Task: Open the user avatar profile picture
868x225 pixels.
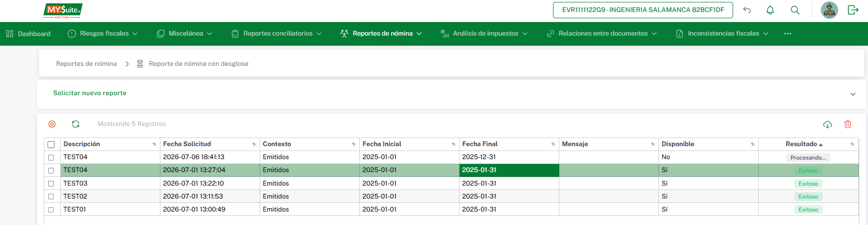Action: point(829,10)
